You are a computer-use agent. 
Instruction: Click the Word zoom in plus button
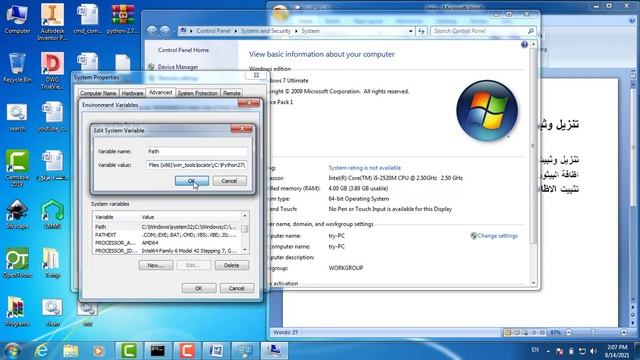coord(624,333)
